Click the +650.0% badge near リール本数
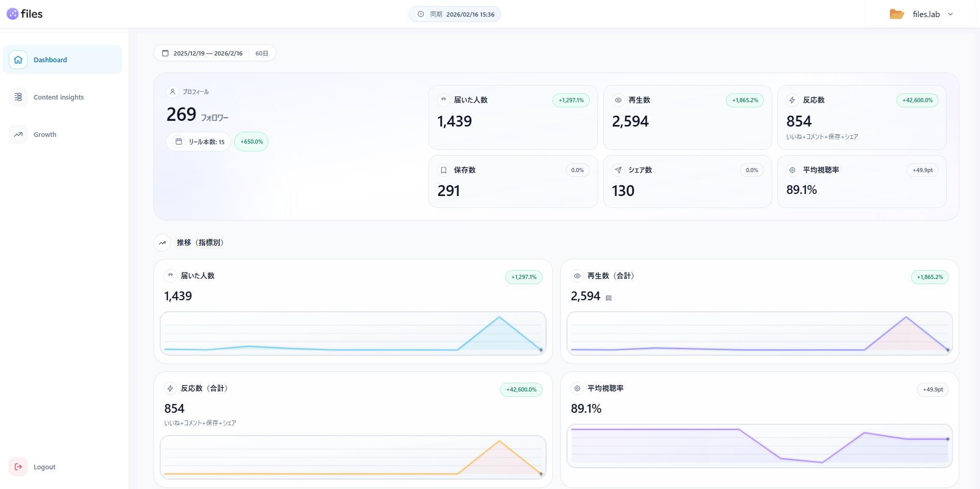980x489 pixels. pyautogui.click(x=251, y=142)
